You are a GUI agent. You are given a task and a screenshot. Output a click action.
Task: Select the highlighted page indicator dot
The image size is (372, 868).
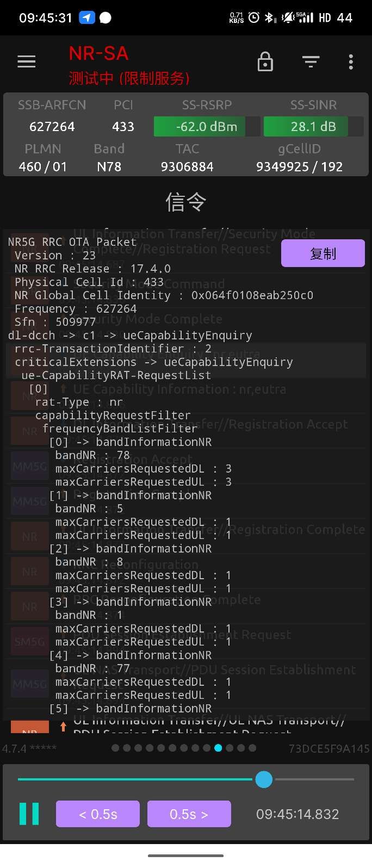coord(218,748)
